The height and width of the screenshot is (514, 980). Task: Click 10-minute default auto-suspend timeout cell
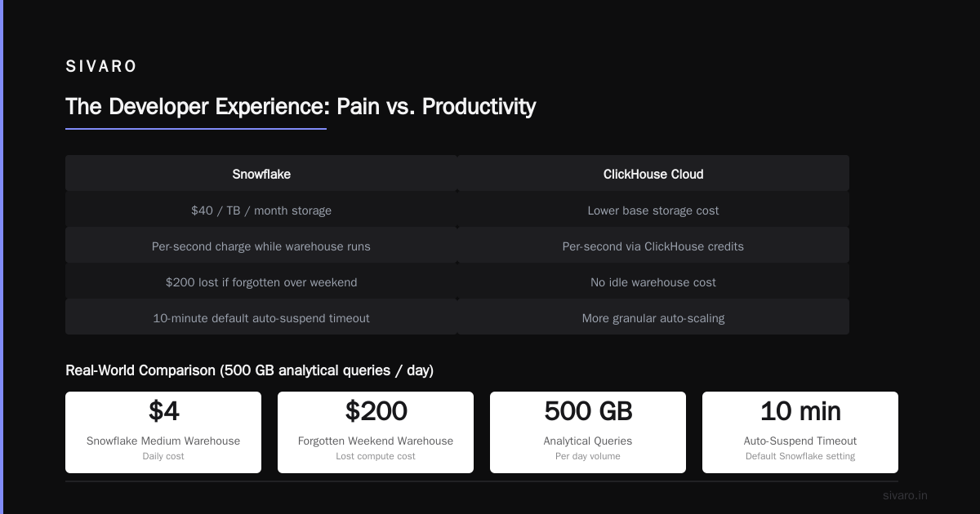[261, 318]
